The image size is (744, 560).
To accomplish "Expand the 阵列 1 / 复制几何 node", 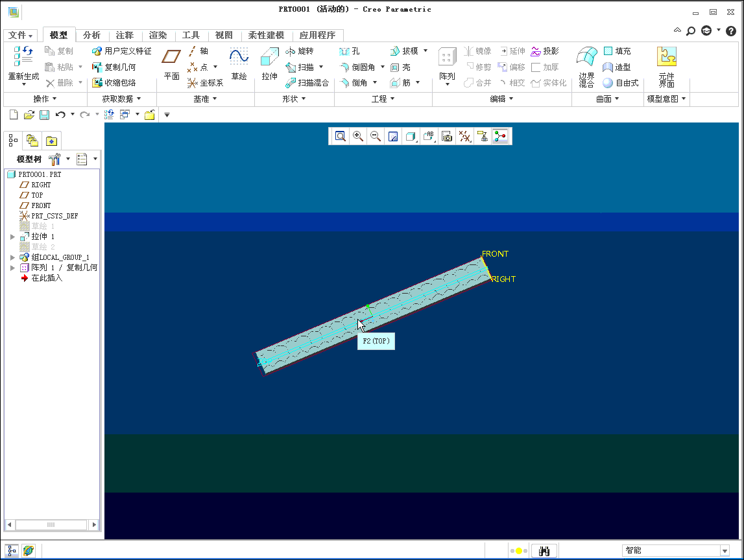I will tap(12, 268).
